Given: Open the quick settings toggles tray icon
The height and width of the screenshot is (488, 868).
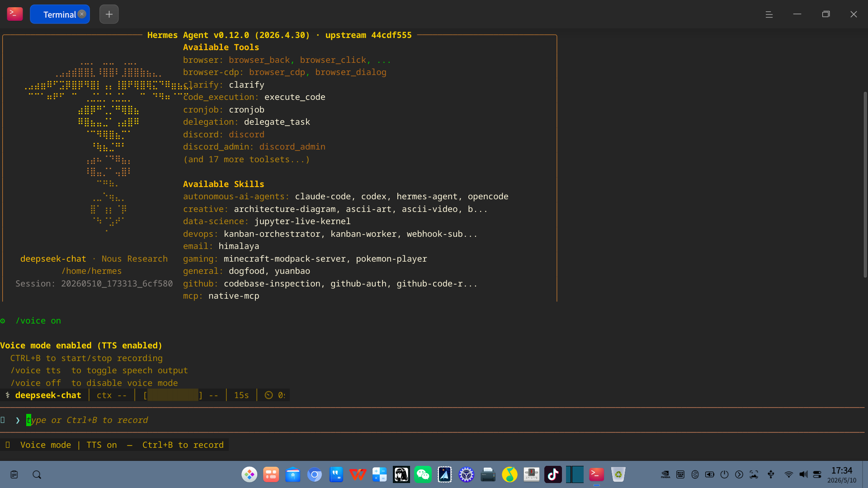Looking at the screenshot, I should [817, 474].
